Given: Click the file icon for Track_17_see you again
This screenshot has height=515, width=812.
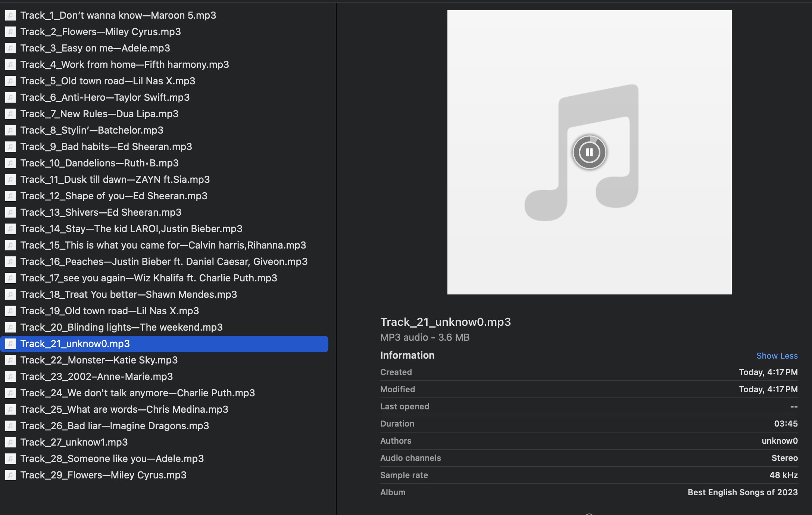Looking at the screenshot, I should coord(10,278).
